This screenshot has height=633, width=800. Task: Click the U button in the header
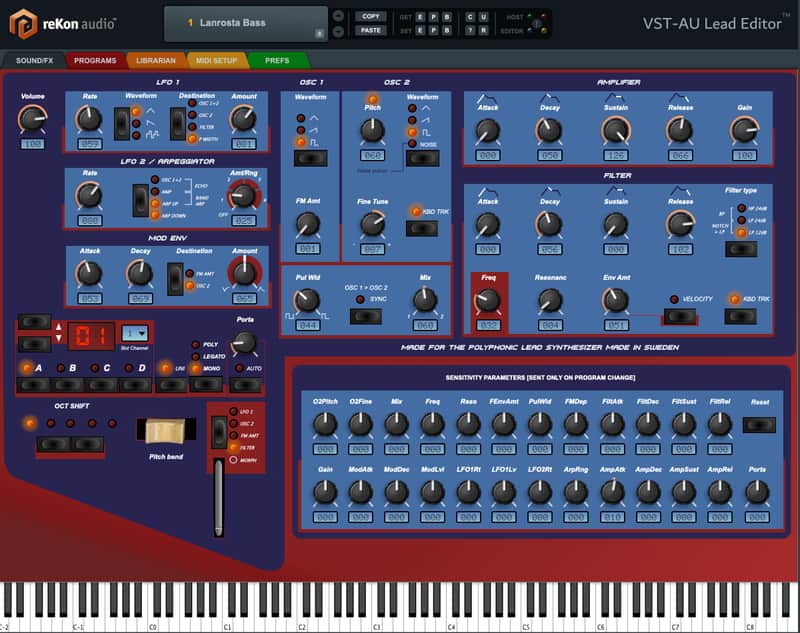(483, 17)
